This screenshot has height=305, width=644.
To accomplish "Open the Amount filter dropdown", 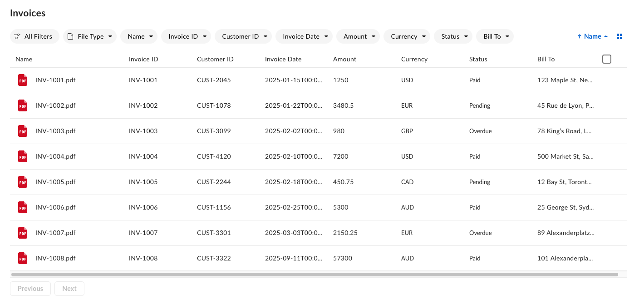I will pyautogui.click(x=358, y=36).
